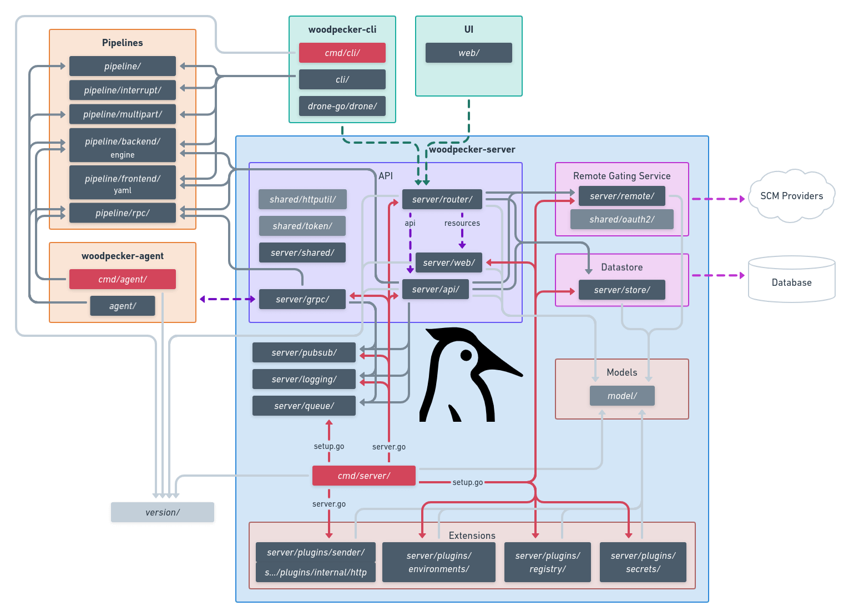Select the server/api/ box
The width and height of the screenshot is (849, 616).
pos(436,289)
